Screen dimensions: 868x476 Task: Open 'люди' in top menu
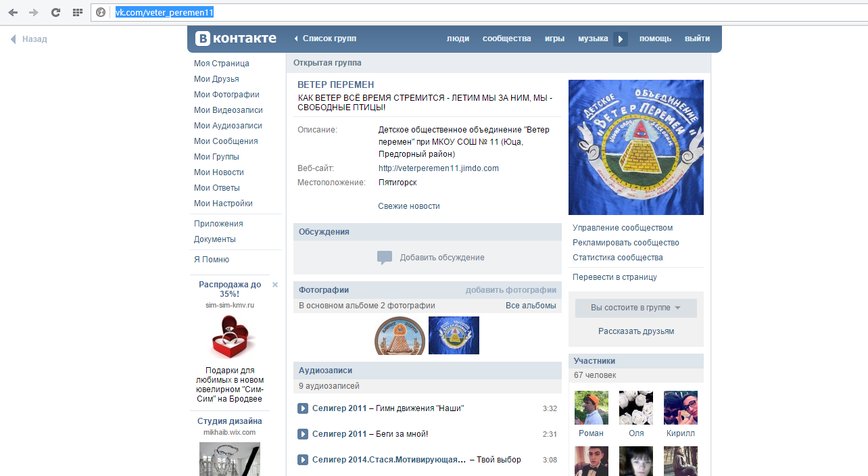point(458,39)
